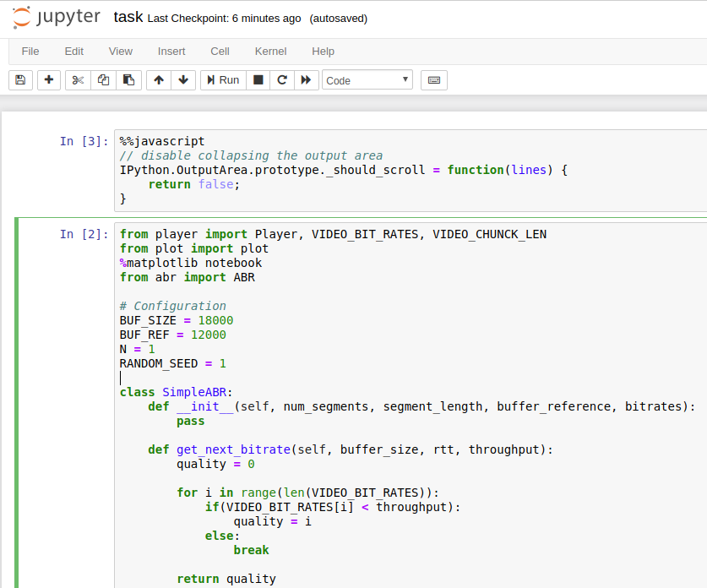Restart the kernel with the circular arrow

tap(282, 80)
